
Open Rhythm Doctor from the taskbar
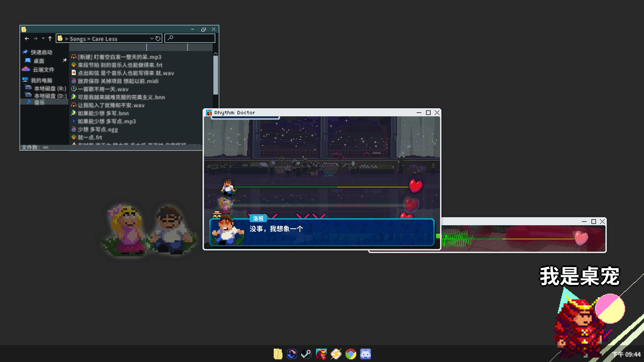pos(321,354)
